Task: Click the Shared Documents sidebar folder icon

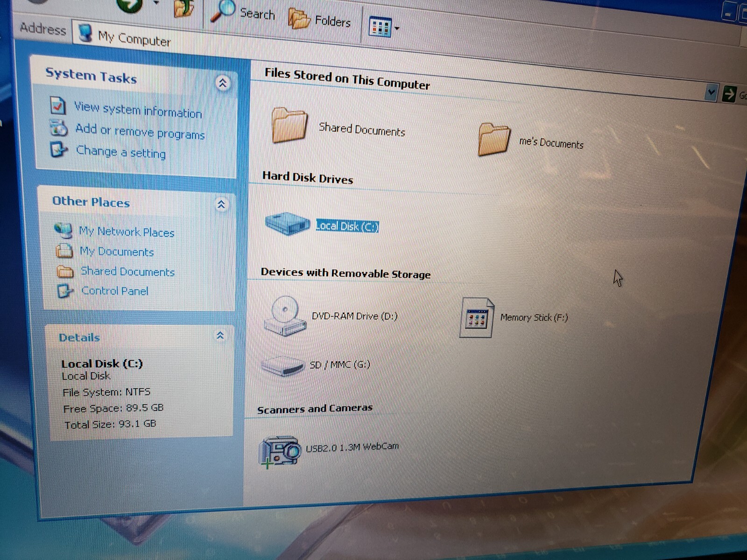Action: [x=65, y=271]
